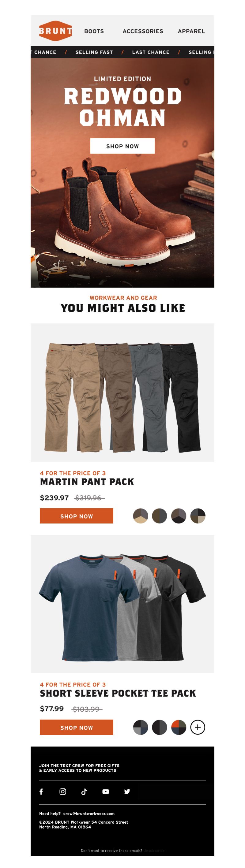
Task: Click the plus circle for more tee colors
Action: (198, 727)
